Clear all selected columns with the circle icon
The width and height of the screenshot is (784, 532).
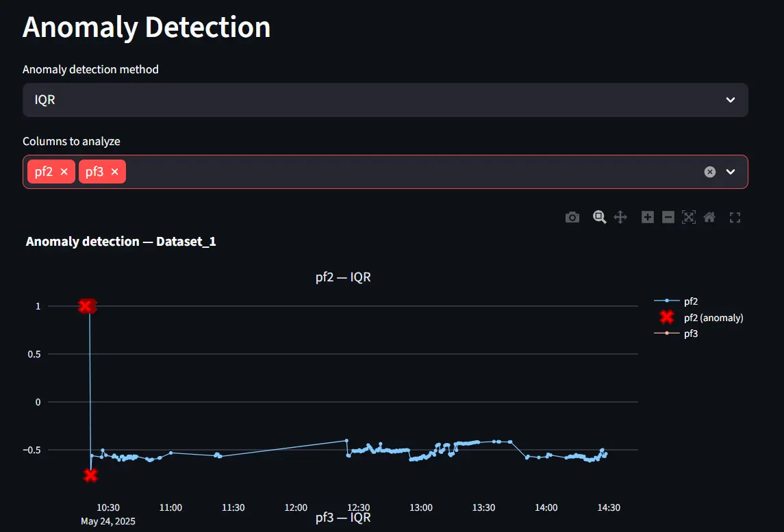[709, 171]
